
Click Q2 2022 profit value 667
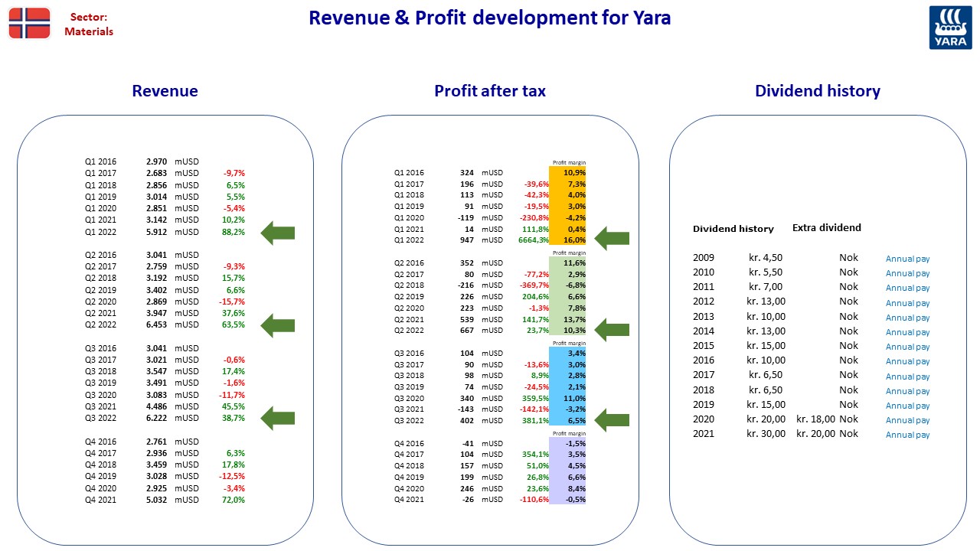(467, 331)
